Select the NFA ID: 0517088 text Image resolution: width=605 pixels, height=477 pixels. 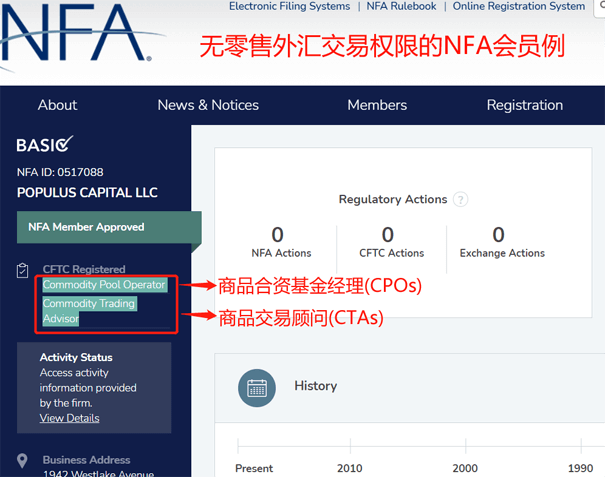pos(60,172)
